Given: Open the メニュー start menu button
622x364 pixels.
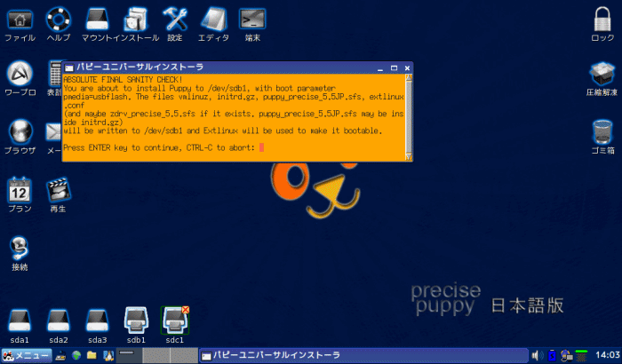Looking at the screenshot, I should pyautogui.click(x=26, y=355).
